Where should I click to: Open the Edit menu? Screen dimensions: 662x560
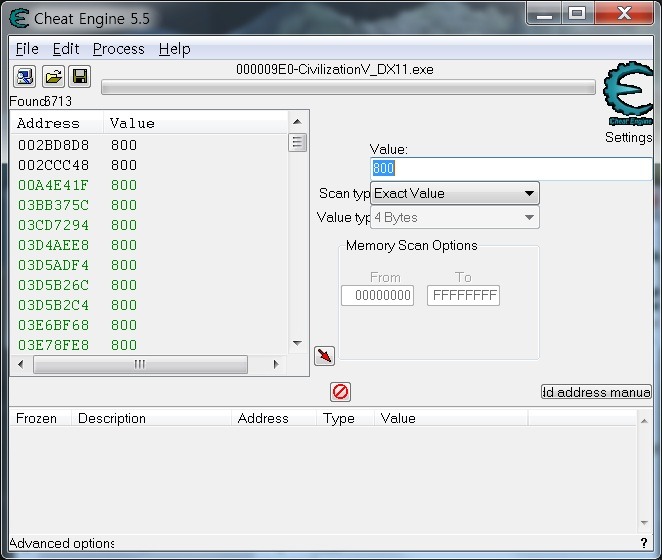click(66, 49)
